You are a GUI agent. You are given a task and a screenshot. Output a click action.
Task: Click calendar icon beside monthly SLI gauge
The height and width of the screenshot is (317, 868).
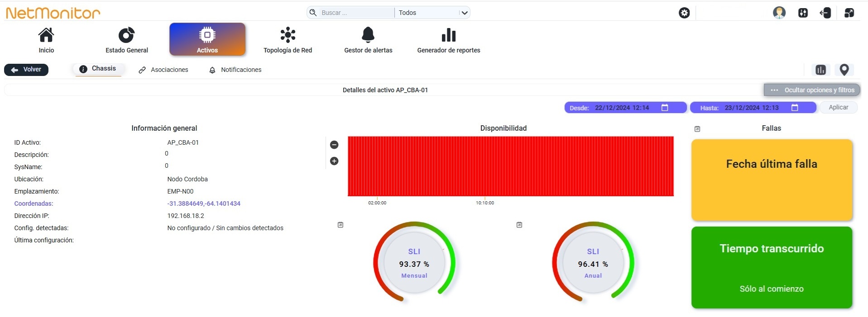[x=340, y=225]
